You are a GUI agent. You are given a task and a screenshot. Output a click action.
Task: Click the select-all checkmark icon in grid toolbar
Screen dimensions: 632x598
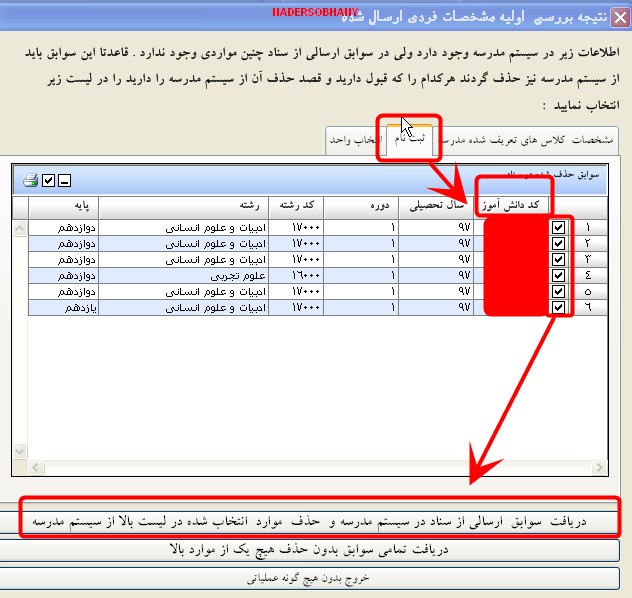click(48, 180)
